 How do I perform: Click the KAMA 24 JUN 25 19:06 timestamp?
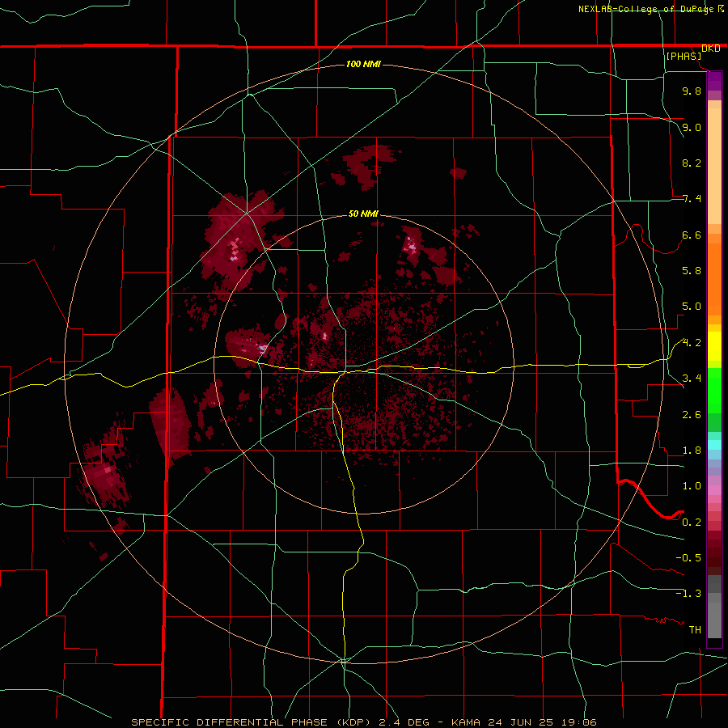pyautogui.click(x=523, y=722)
